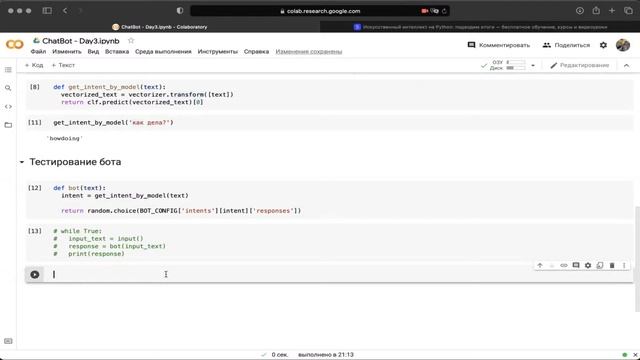Open the Справка menu
Viewport: 640px width, 360px height.
(256, 51)
